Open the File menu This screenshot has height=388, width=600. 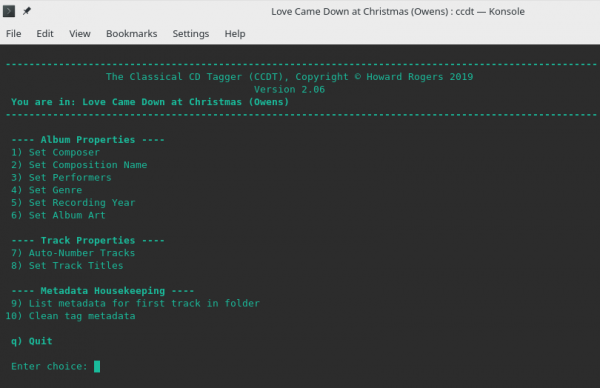pos(13,34)
